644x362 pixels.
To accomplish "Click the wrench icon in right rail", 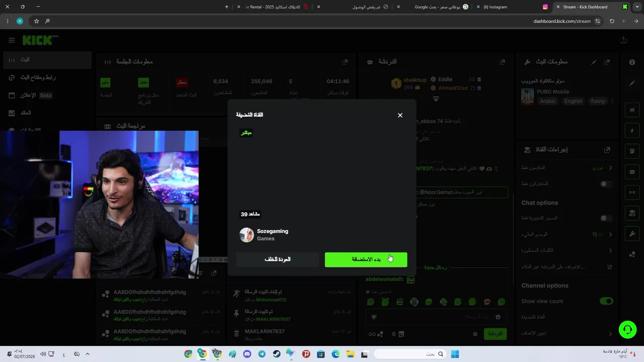I will click(632, 234).
